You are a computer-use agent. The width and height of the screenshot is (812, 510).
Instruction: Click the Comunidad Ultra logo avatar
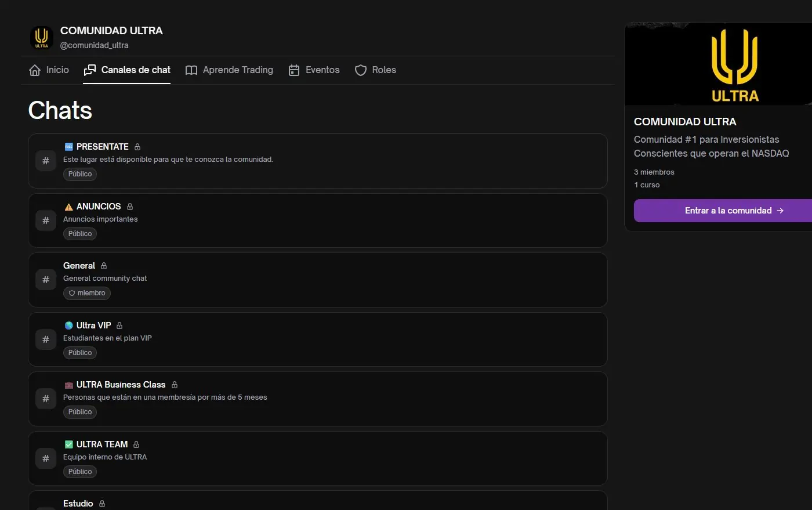[x=42, y=38]
